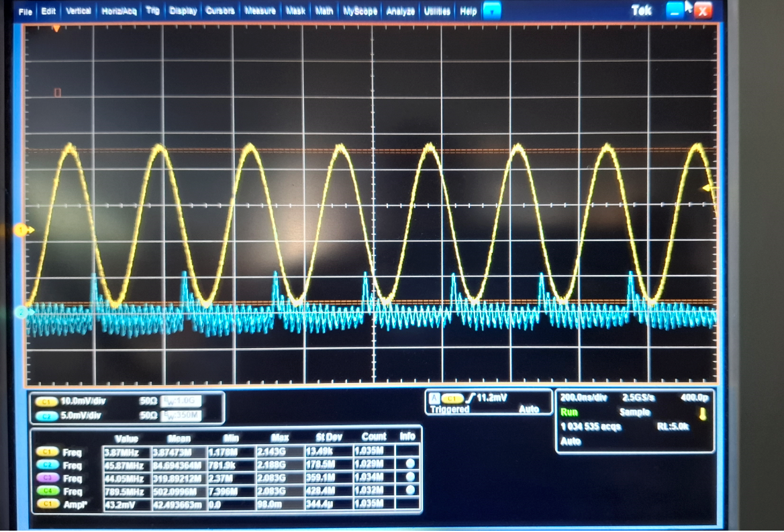Close the oscilloscope application with red X
This screenshot has height=532, width=784.
pos(703,11)
